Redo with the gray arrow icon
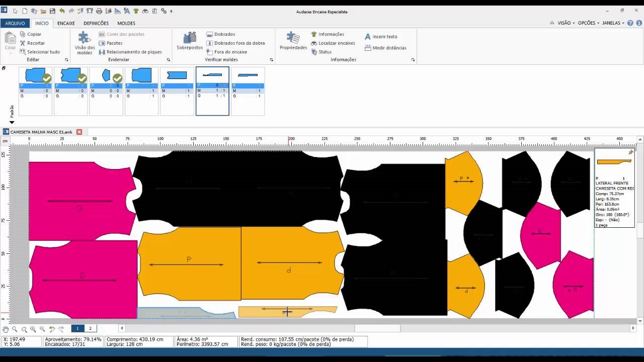Screen dimensions: 644x362 71,11
